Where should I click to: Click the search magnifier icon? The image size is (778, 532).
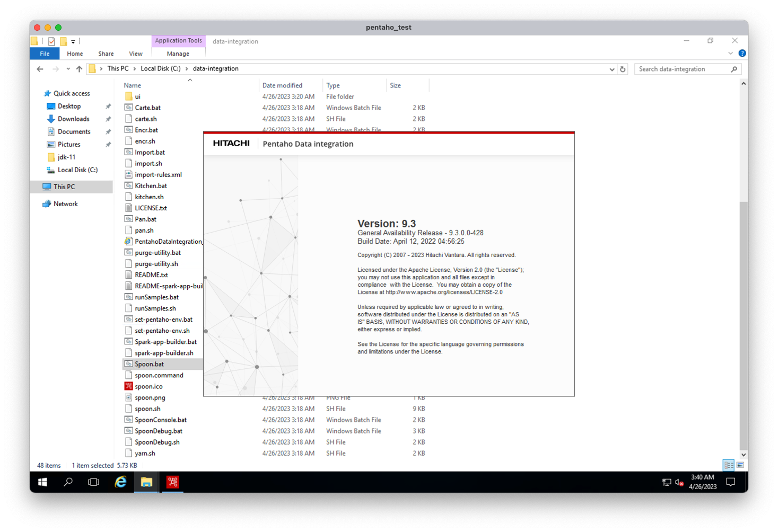pos(734,69)
